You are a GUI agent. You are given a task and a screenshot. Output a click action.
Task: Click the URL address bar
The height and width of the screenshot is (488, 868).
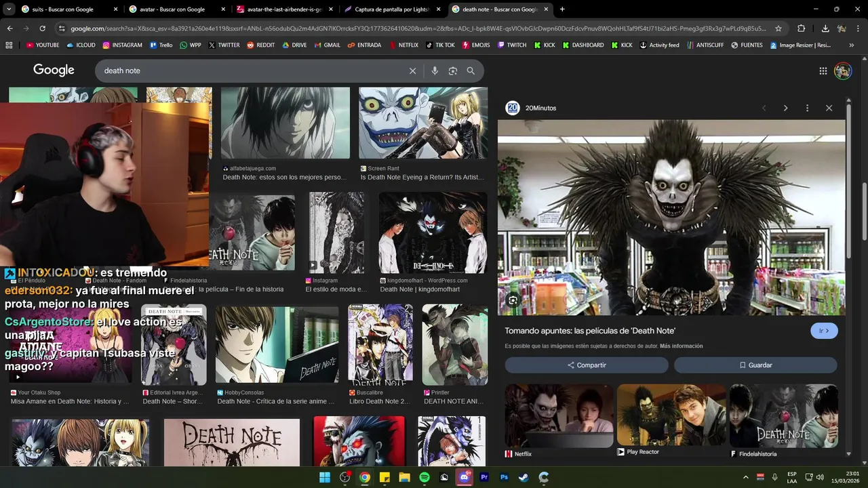(417, 28)
